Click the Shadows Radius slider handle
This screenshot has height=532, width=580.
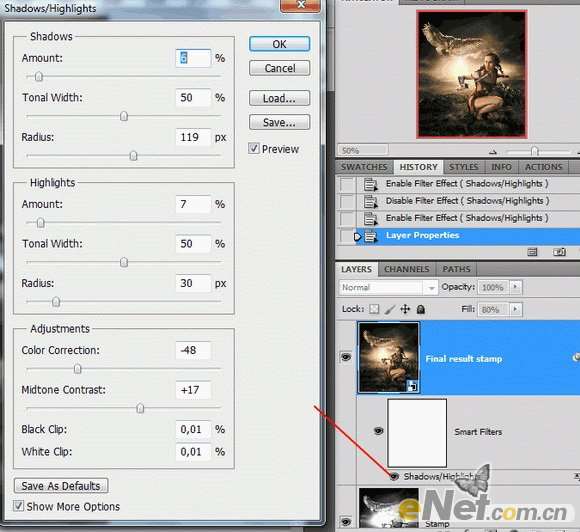(x=134, y=156)
